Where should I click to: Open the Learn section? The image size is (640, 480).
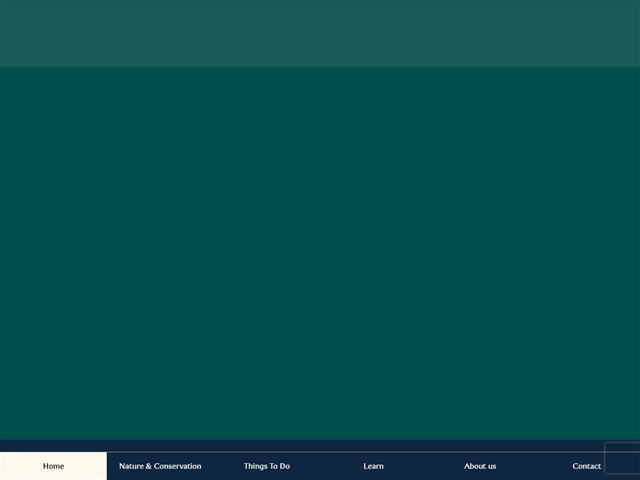pos(373,466)
